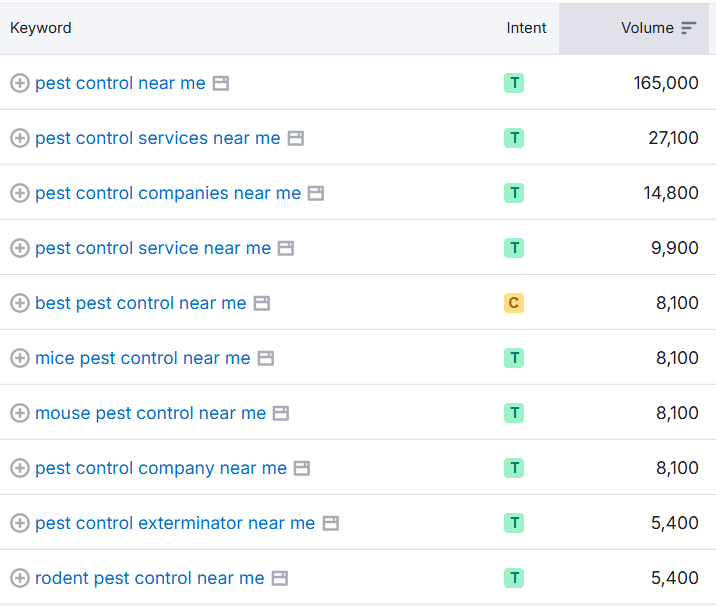The height and width of the screenshot is (607, 716).
Task: Open SERP icon for 'mice pest control near me'
Action: tap(266, 359)
